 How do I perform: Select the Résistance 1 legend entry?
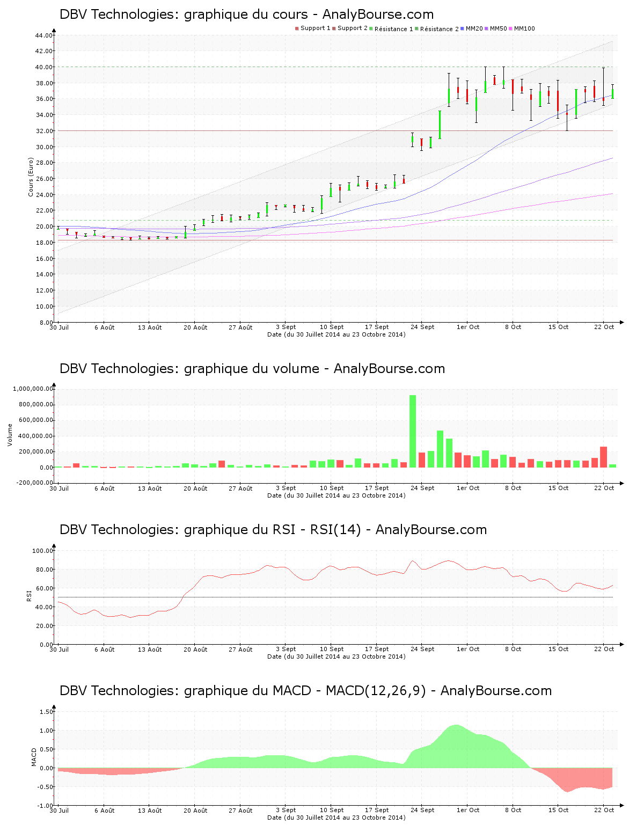click(x=391, y=28)
